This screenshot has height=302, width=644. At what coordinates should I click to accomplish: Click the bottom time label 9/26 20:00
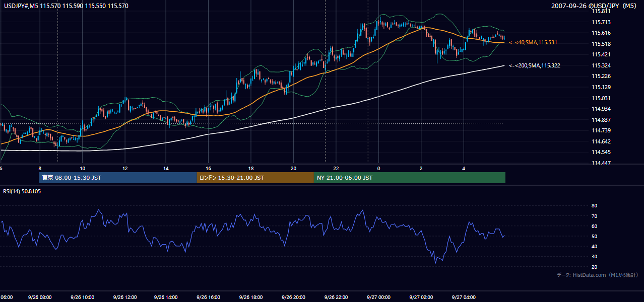(x=293, y=297)
